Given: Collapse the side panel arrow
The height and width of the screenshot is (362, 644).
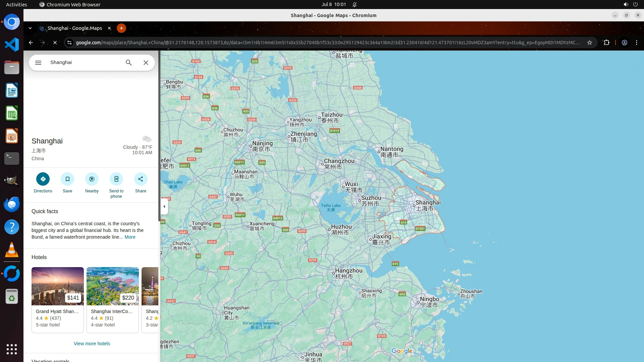Looking at the screenshot, I should tap(164, 206).
